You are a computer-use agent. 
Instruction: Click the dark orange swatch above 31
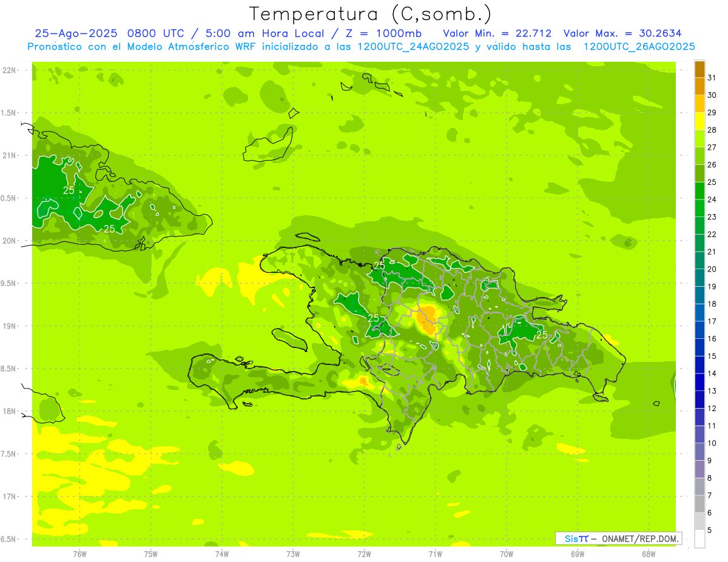[x=699, y=69]
